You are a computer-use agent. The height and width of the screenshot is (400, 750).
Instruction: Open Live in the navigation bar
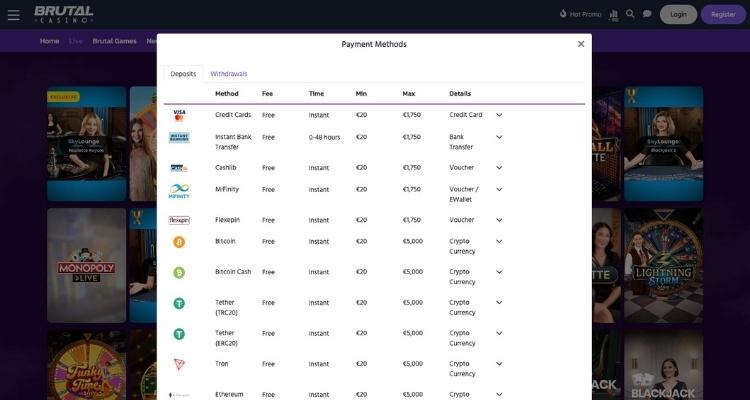[76, 41]
